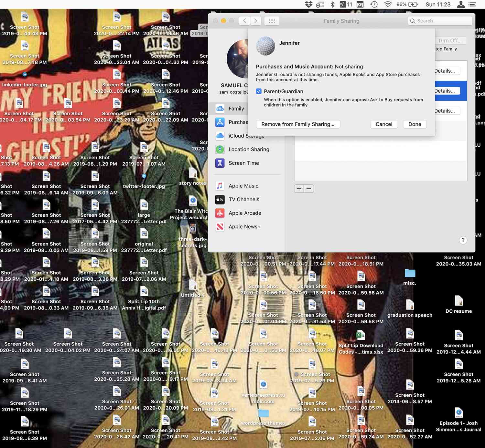
Task: Select the TV Channels icon
Action: click(x=220, y=200)
